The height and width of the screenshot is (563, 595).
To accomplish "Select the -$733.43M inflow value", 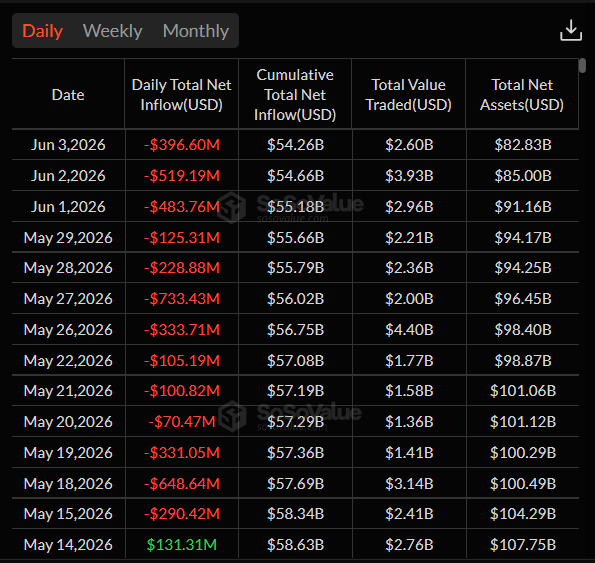I will [x=182, y=299].
